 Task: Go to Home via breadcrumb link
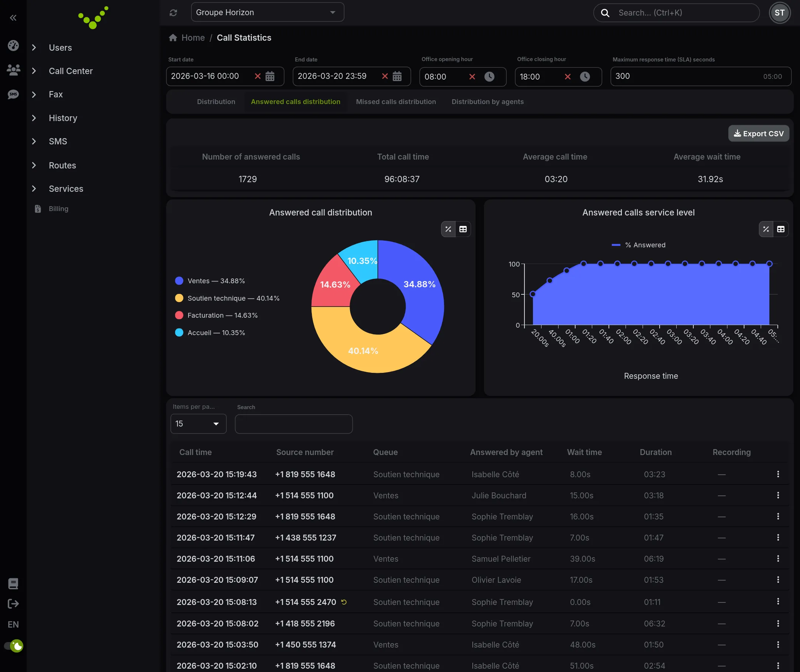[193, 38]
